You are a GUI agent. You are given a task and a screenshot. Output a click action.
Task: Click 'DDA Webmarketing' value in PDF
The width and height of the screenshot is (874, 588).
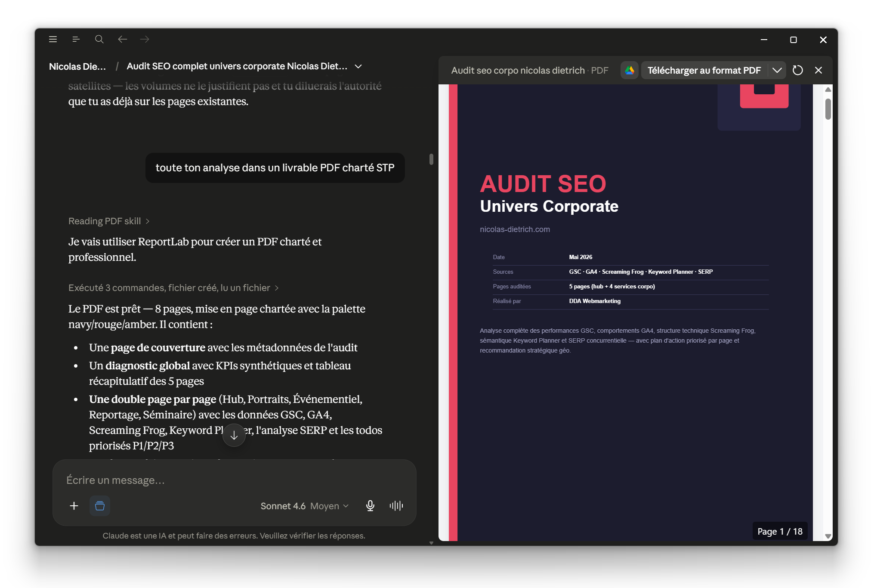[595, 301]
